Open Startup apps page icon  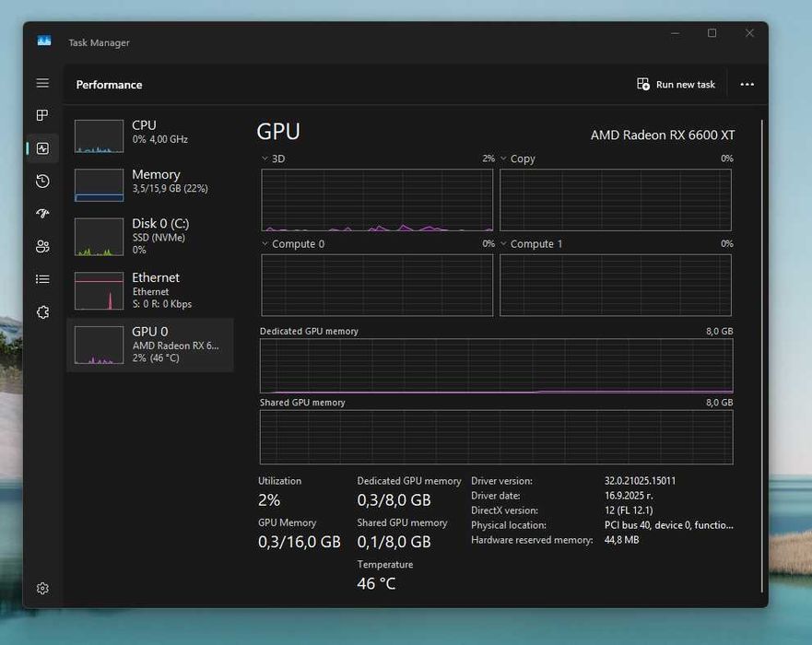tap(42, 213)
